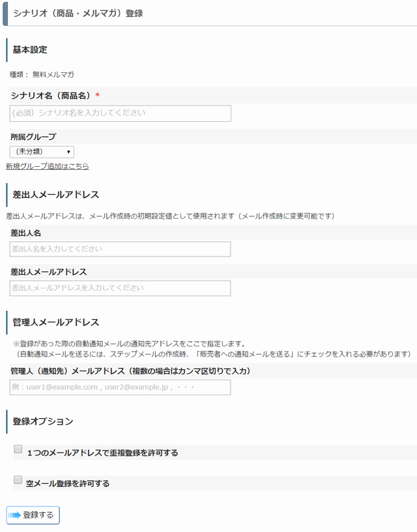Click the 種類: 無料メルマガ text
The image size is (417, 532).
42,74
